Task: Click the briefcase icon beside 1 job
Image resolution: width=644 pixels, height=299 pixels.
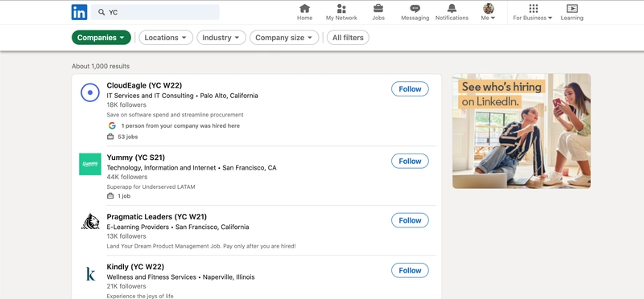Action: pyautogui.click(x=110, y=196)
